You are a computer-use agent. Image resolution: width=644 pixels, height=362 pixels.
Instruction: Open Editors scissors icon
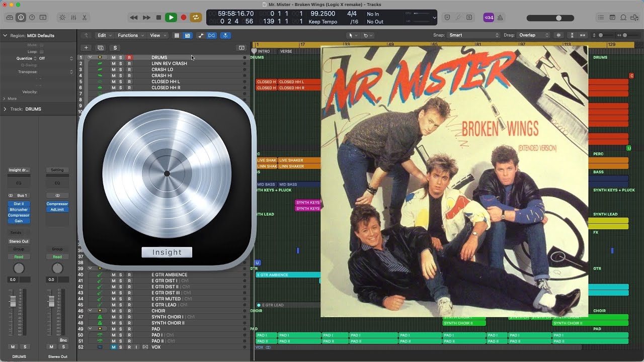85,17
